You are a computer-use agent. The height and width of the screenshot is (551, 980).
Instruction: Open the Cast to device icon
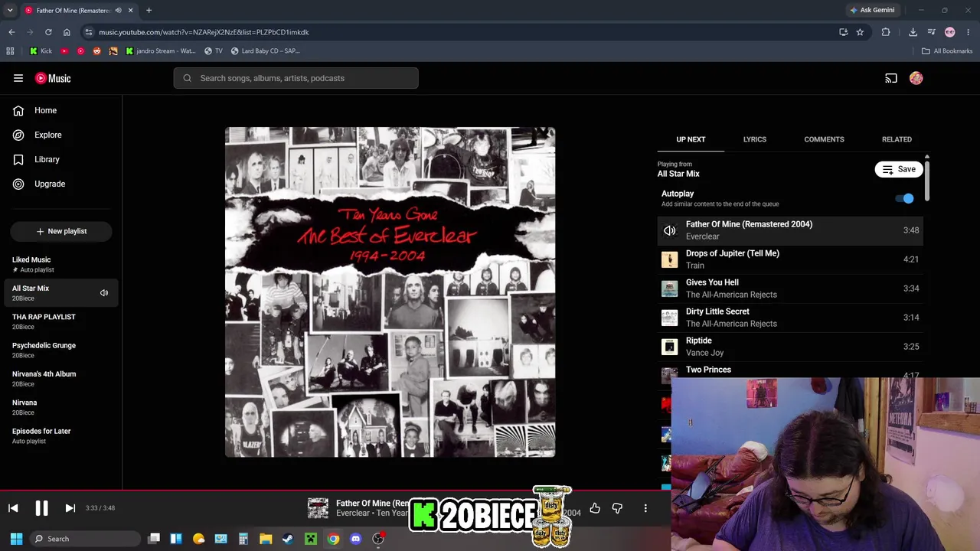[x=891, y=78]
